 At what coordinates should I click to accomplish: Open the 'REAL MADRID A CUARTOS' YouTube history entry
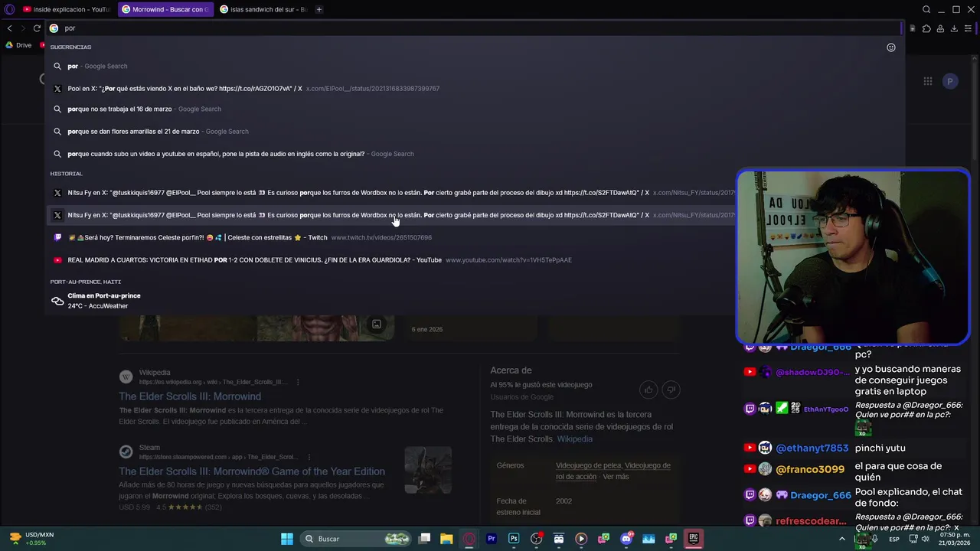[x=390, y=259]
